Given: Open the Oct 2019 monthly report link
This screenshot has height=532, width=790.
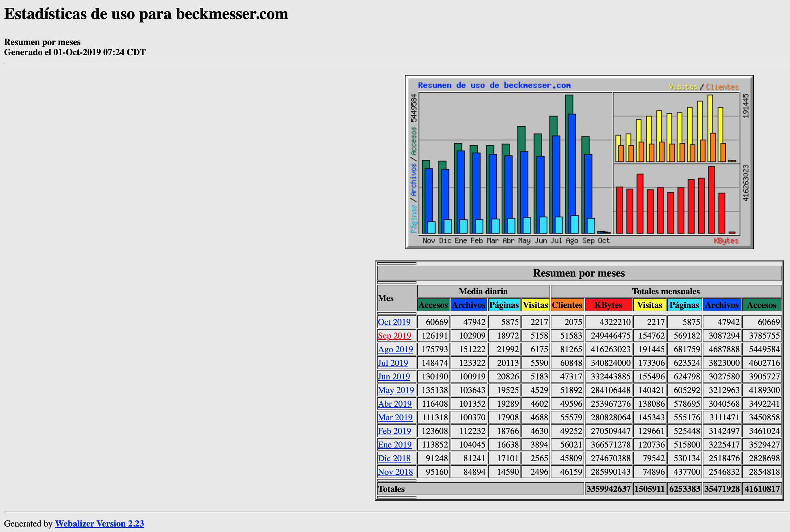Looking at the screenshot, I should click(394, 322).
